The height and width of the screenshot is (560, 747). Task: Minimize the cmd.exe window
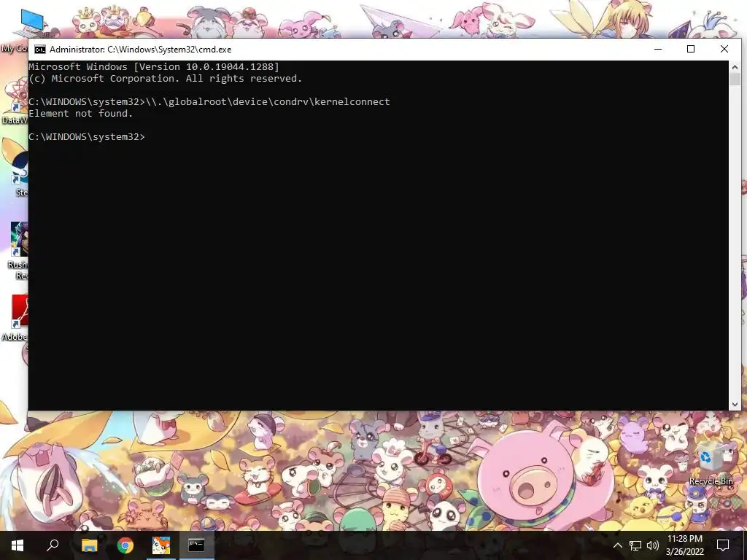point(658,49)
